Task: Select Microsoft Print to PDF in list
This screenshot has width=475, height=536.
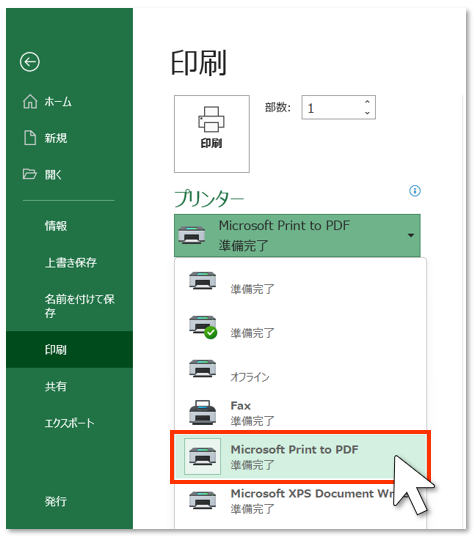Action: [x=301, y=457]
